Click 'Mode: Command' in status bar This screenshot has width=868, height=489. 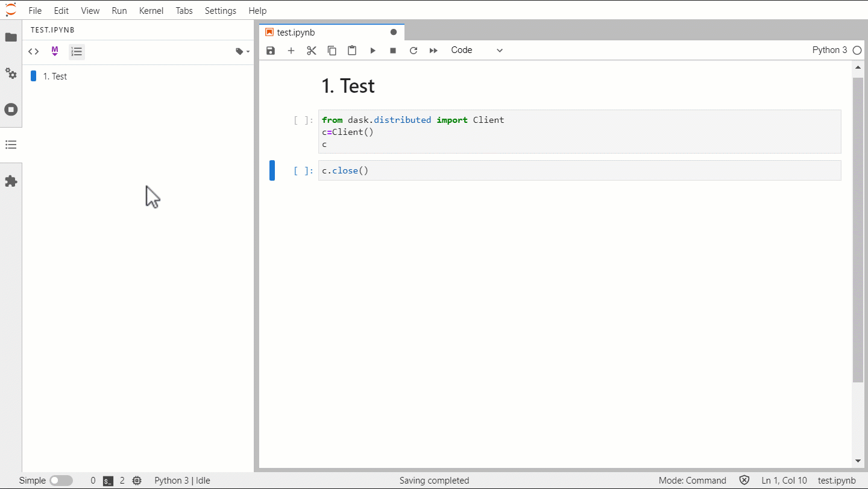tap(693, 481)
